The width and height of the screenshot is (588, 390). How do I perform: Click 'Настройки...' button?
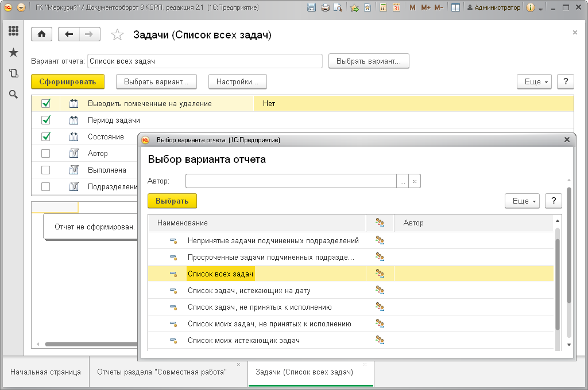click(237, 81)
